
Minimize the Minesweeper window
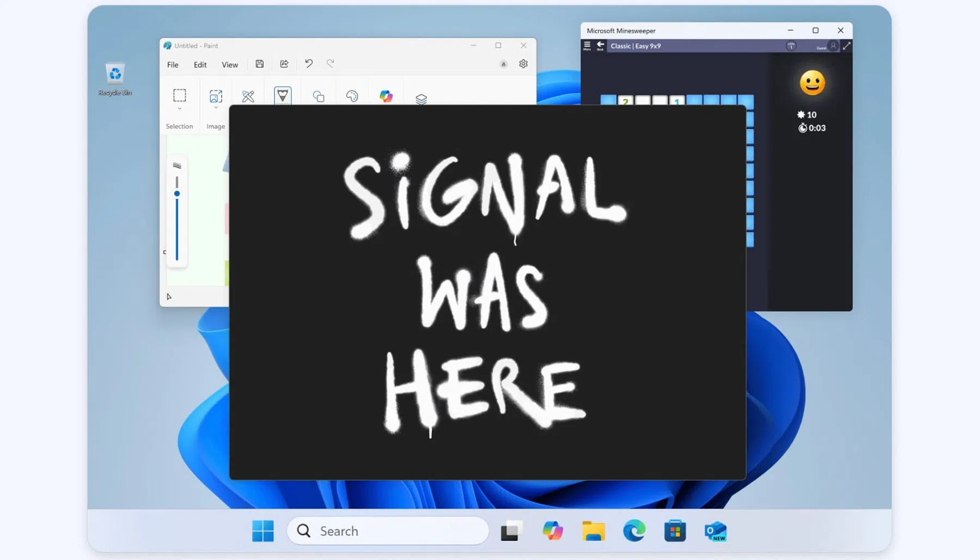pos(791,31)
